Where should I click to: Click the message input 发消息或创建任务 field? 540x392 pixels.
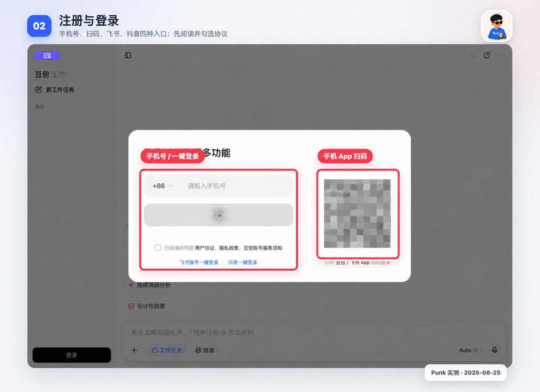click(x=314, y=333)
